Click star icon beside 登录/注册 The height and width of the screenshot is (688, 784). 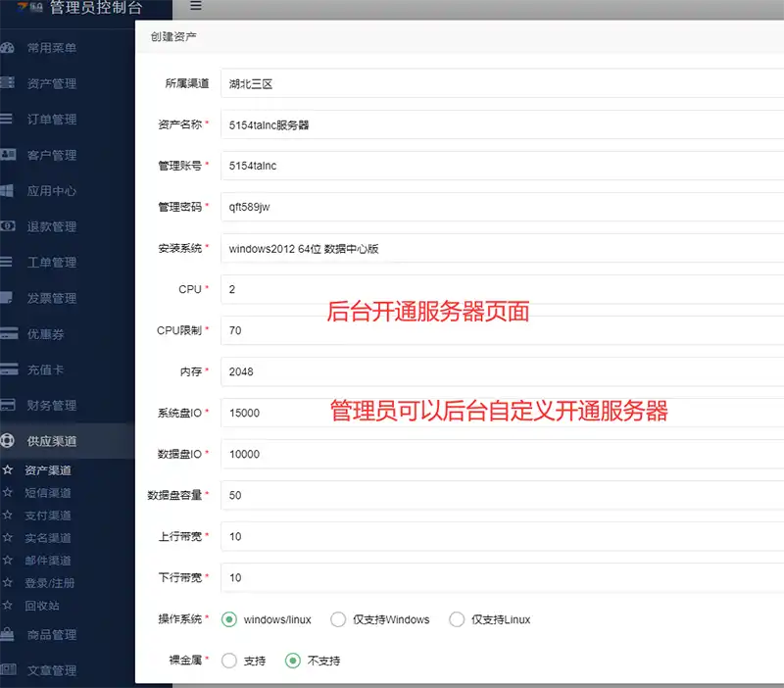pos(8,582)
